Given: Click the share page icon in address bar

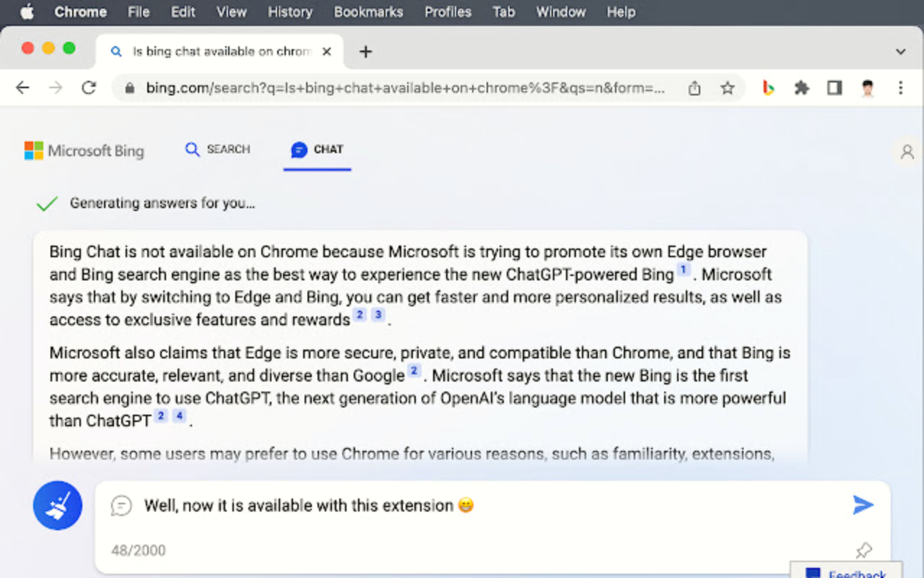Looking at the screenshot, I should click(x=694, y=88).
